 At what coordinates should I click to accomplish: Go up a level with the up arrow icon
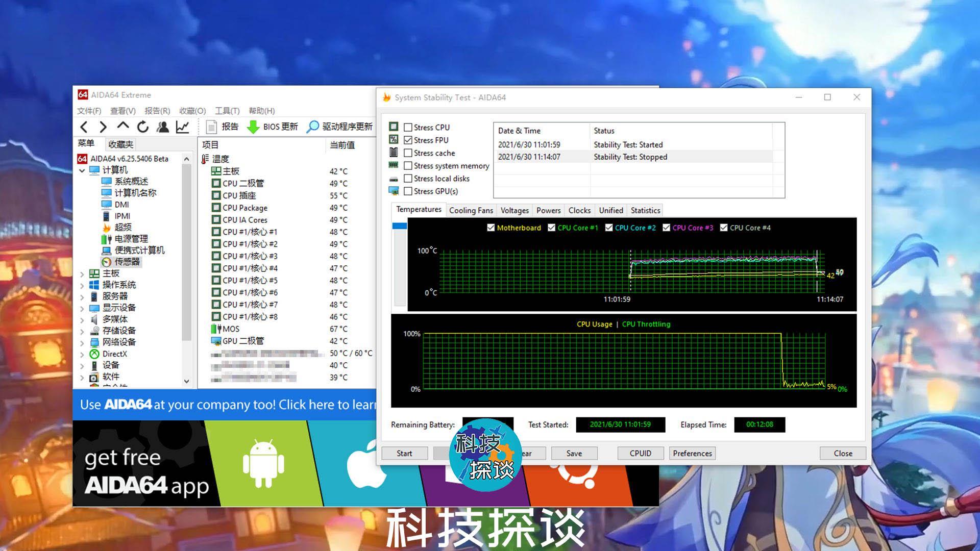(123, 126)
